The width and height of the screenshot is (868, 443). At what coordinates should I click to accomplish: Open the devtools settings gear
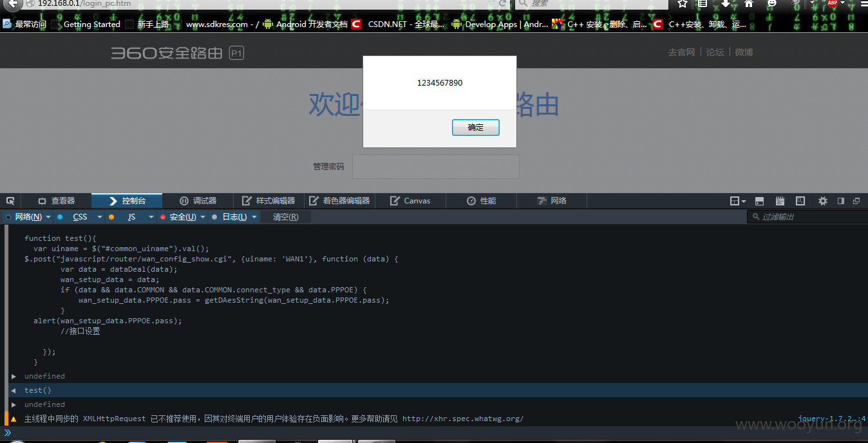(x=823, y=201)
